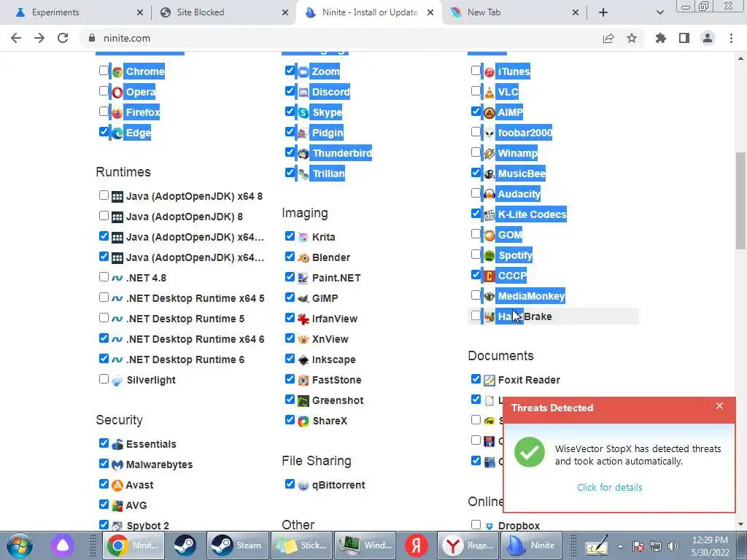Open Click for details link
The image size is (747, 560).
[x=609, y=488]
